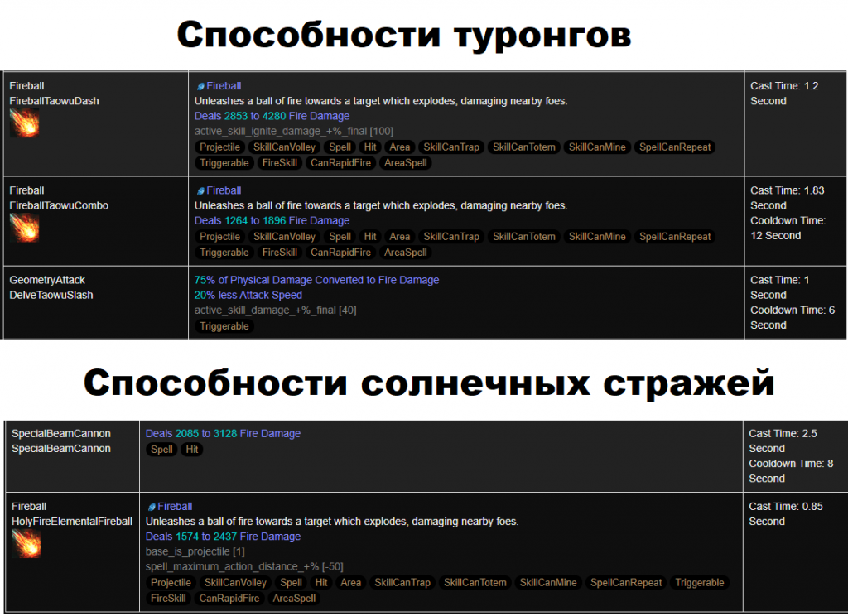Viewport: 848px width, 616px height.
Task: Click the blue gem icon in HolyFireElementalFireball row
Action: coord(152,507)
